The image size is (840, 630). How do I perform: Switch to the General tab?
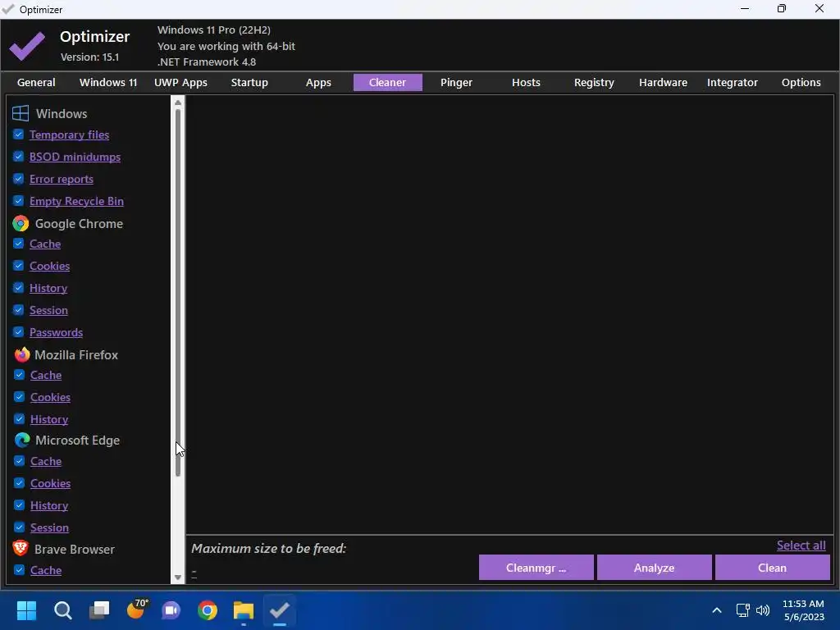coord(36,83)
